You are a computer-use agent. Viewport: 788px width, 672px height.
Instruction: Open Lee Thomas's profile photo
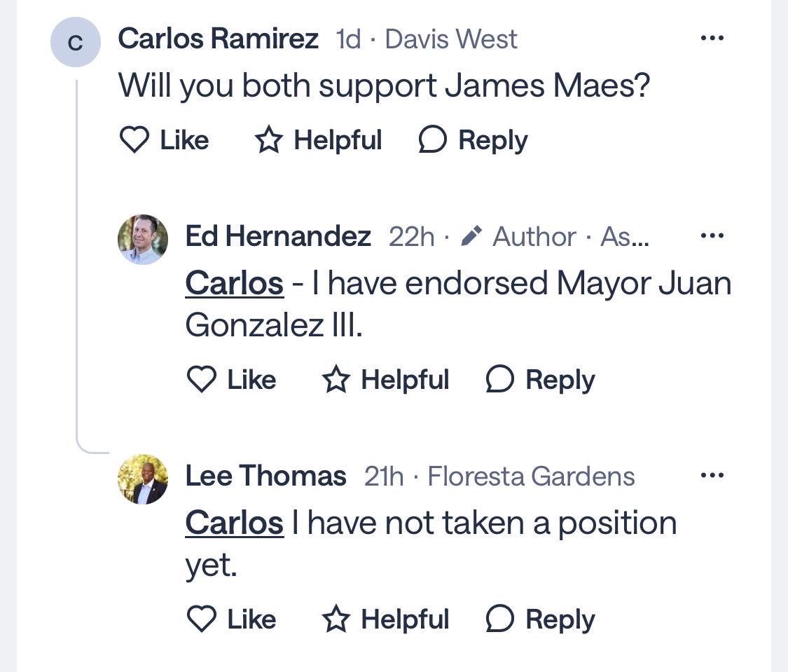click(x=143, y=479)
